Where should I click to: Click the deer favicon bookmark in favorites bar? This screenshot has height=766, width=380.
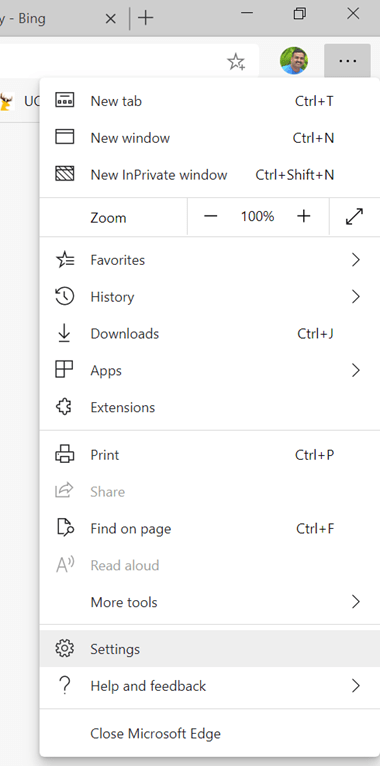[6, 102]
